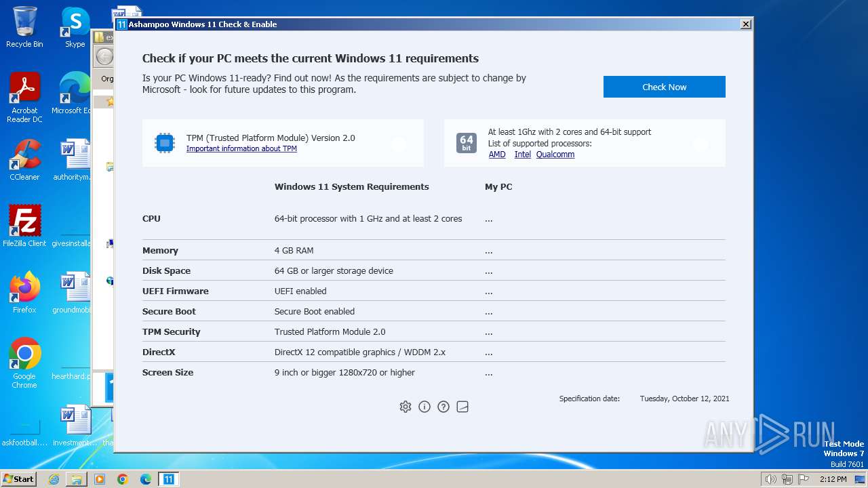
Task: Open Windows Media Player taskbar icon
Action: tap(100, 479)
